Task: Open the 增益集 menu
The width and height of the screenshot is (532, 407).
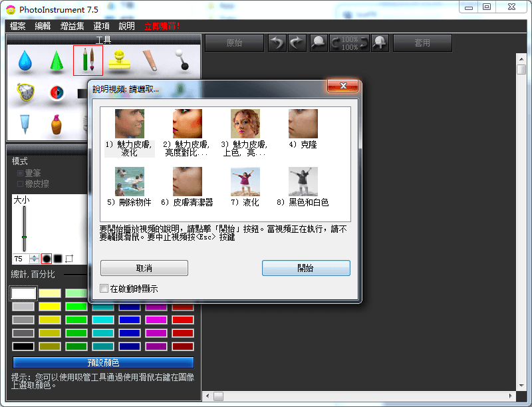Action: (72, 26)
